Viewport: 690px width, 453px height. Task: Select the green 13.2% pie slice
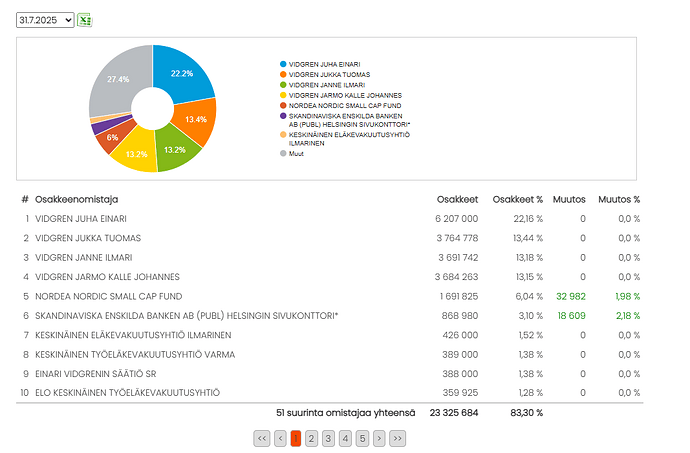(175, 151)
